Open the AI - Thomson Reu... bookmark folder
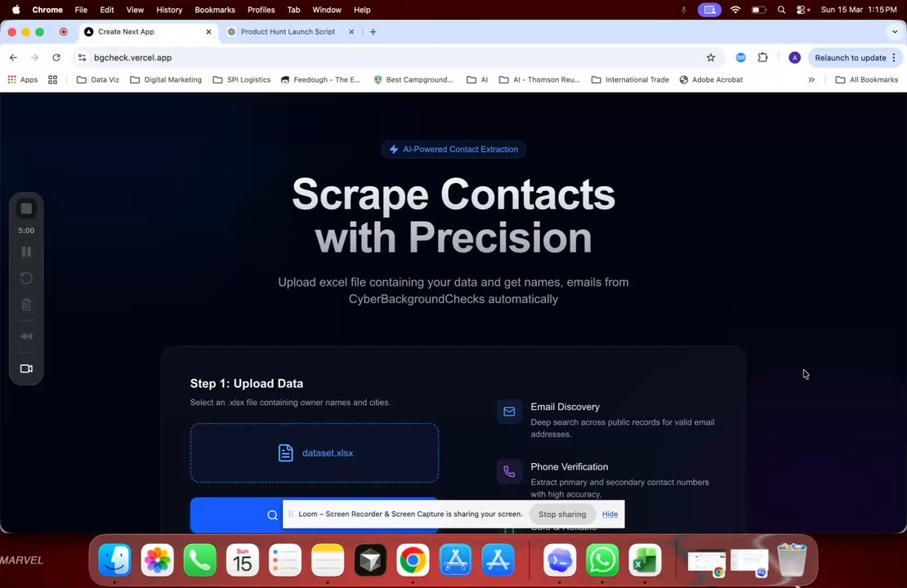This screenshot has height=588, width=907. 539,80
